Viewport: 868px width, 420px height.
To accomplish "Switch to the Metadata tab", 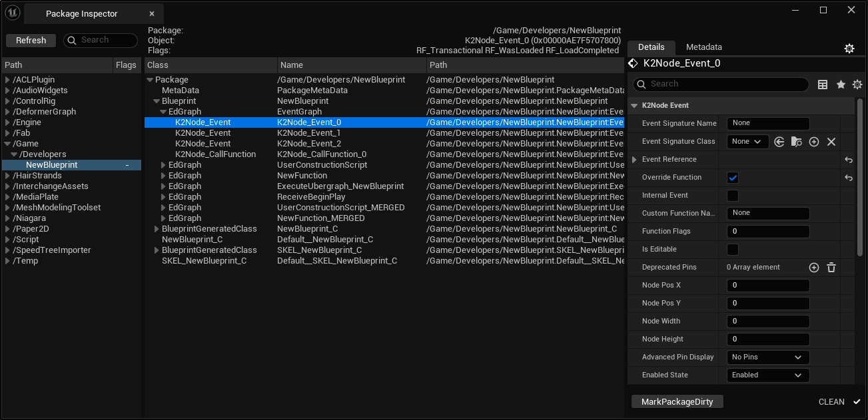I will tap(703, 47).
